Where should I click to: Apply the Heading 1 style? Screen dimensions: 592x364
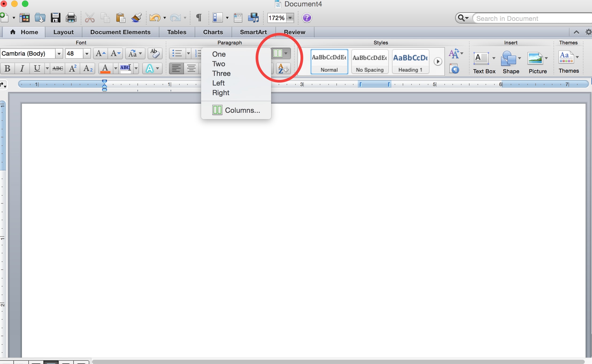tap(410, 61)
